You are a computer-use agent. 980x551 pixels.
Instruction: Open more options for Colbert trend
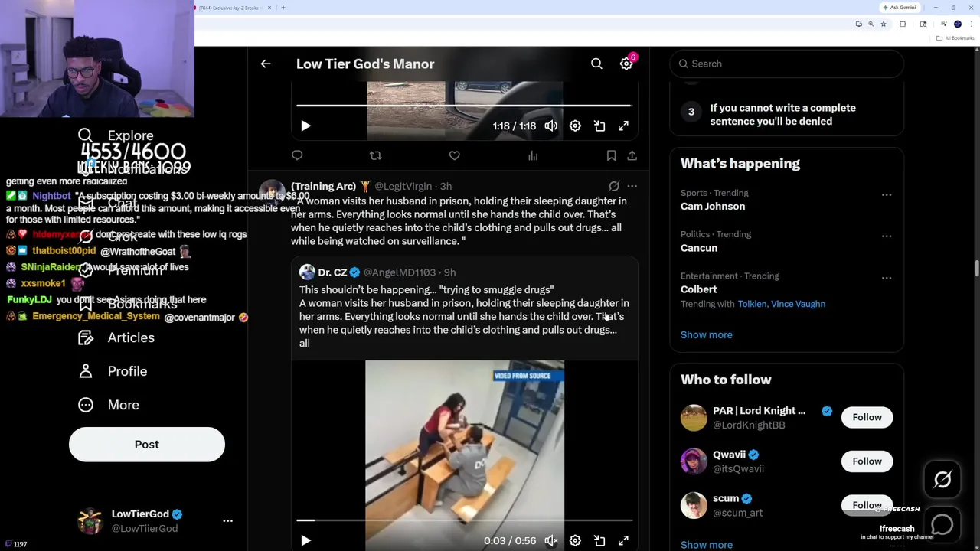coord(887,277)
